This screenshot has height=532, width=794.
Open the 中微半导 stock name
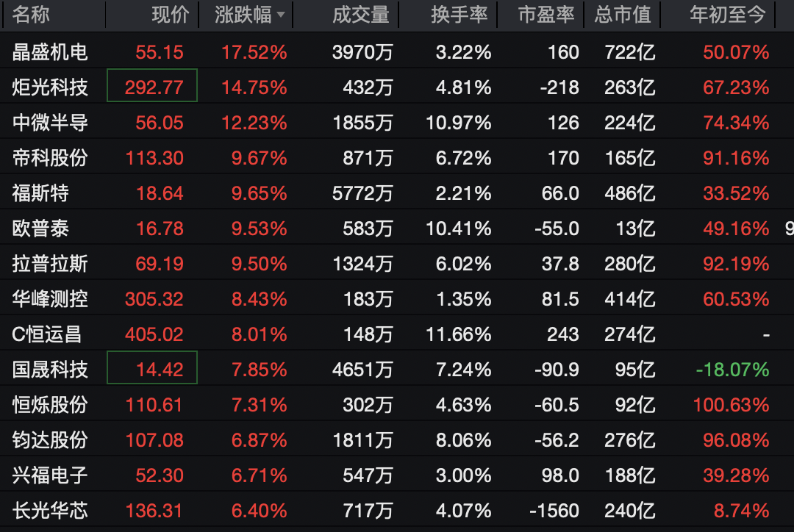(50, 123)
